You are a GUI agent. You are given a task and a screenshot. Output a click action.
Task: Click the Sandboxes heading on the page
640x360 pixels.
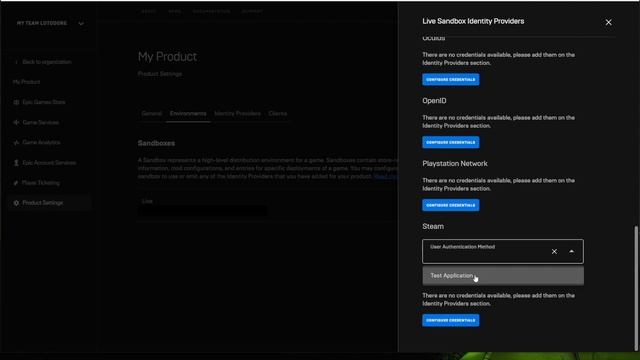[156, 143]
